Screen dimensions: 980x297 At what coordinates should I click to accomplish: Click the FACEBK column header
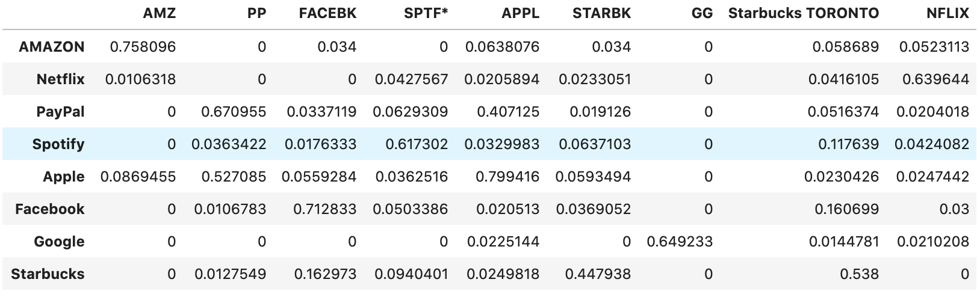pos(327,13)
